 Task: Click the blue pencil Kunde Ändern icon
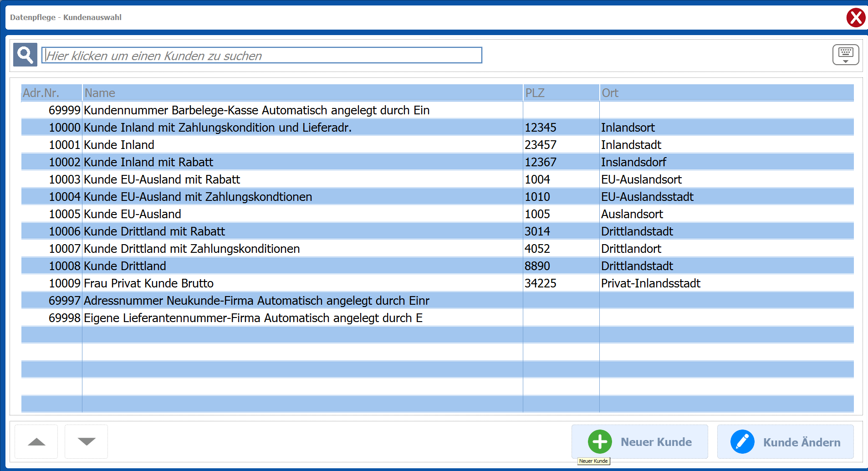742,441
